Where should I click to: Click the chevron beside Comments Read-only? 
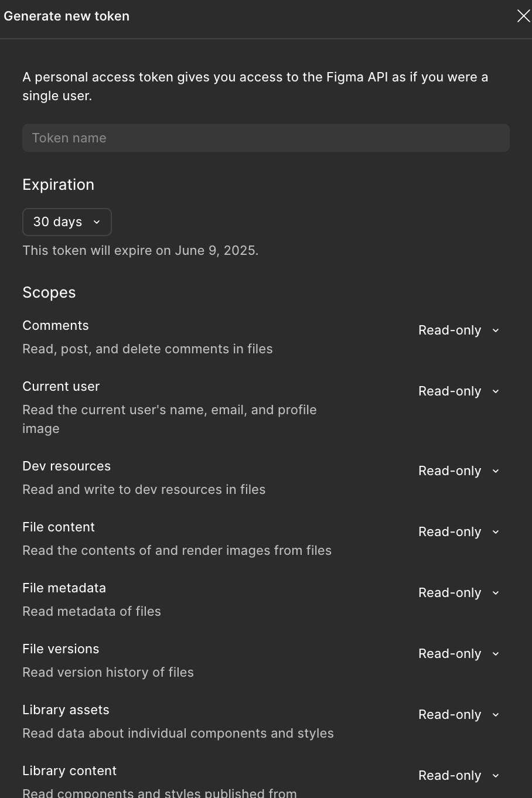(x=496, y=330)
